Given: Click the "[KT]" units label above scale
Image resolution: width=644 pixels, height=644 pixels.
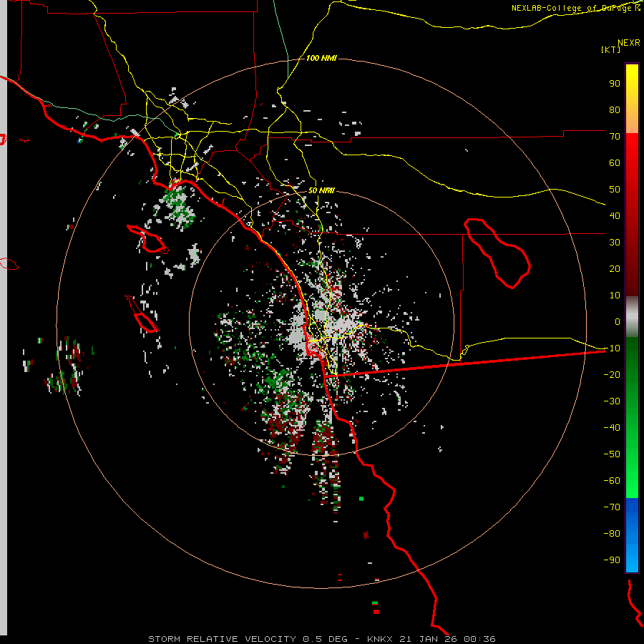Looking at the screenshot, I should click(611, 49).
